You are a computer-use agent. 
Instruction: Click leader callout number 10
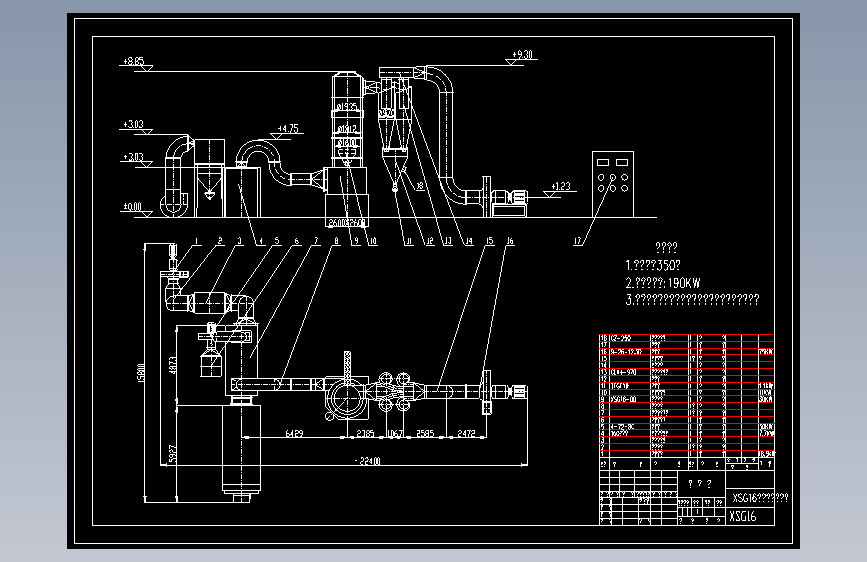373,241
